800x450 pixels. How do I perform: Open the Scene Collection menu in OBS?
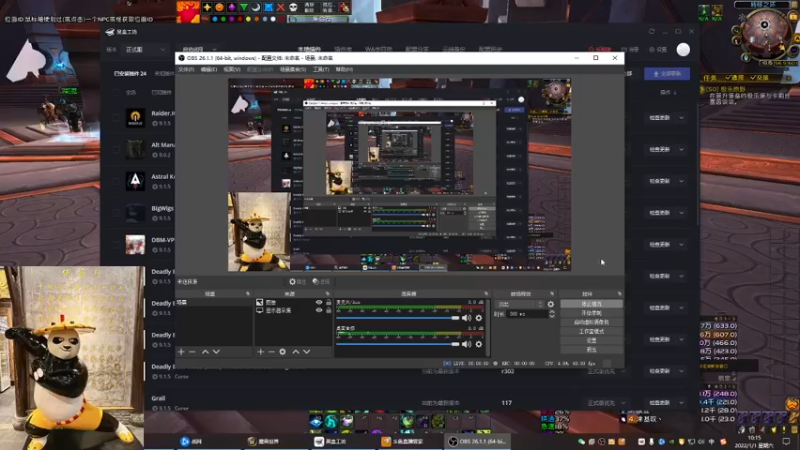[x=293, y=69]
